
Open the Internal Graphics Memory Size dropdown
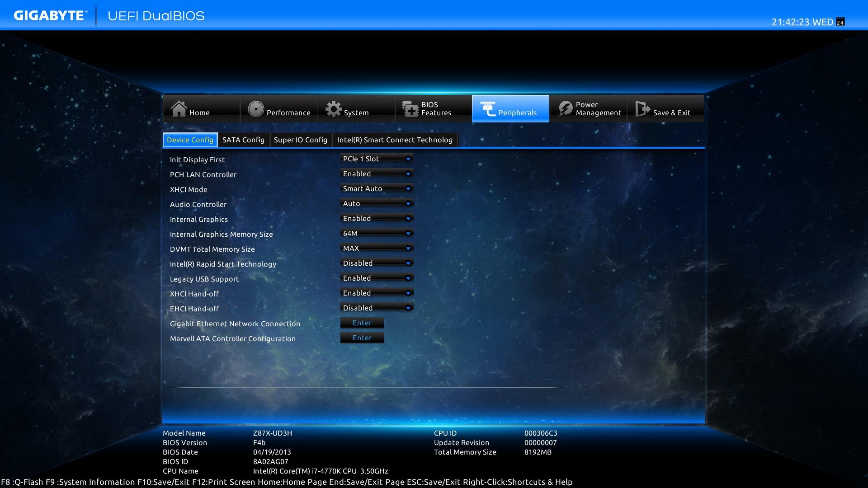click(377, 233)
